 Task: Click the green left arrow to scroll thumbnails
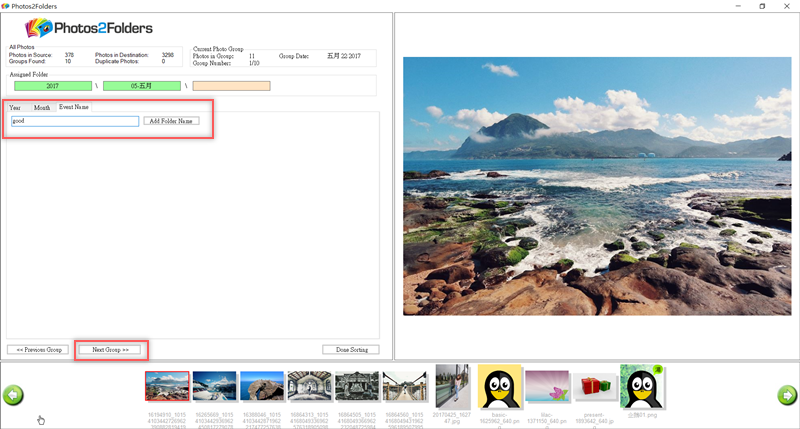[x=13, y=395]
